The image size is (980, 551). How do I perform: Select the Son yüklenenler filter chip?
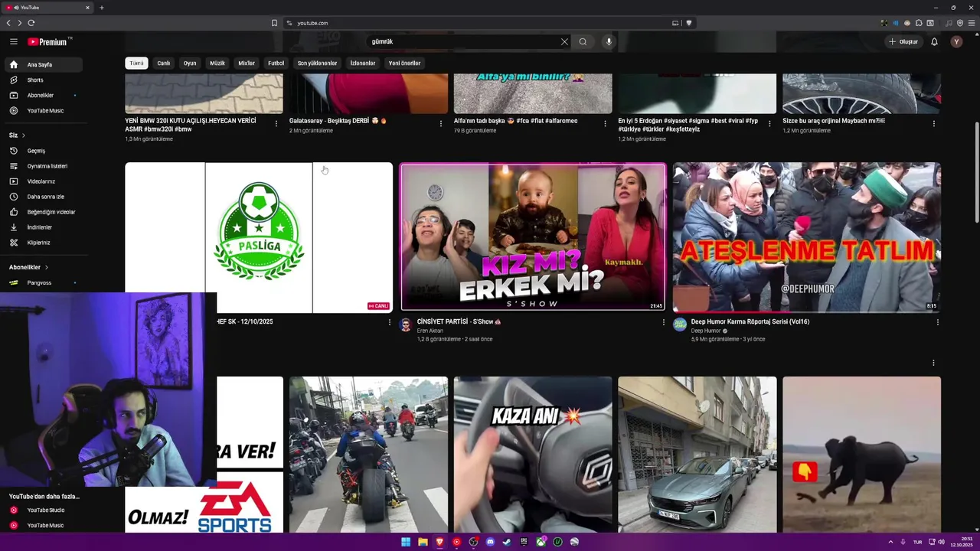pyautogui.click(x=317, y=63)
